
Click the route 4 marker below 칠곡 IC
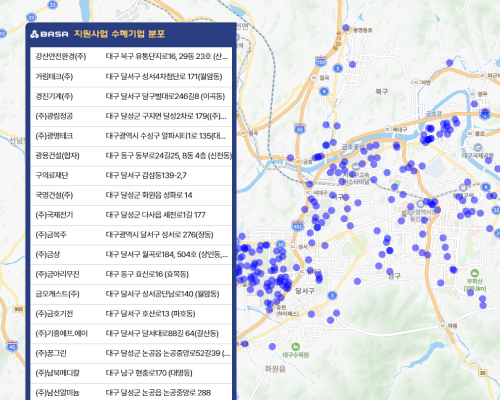tap(324, 91)
